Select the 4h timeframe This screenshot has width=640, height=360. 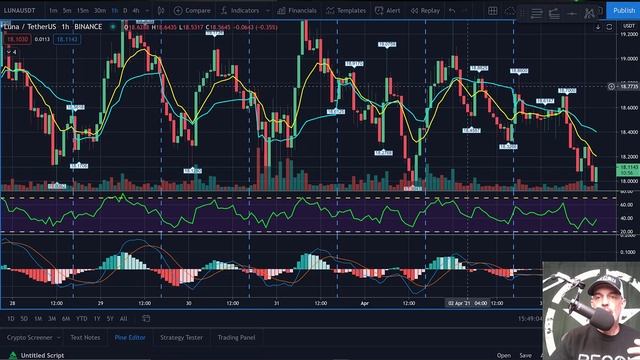click(136, 11)
